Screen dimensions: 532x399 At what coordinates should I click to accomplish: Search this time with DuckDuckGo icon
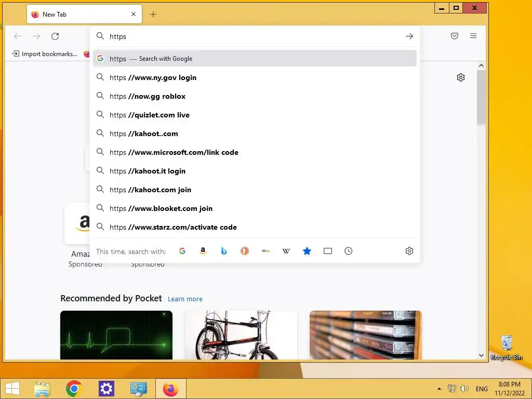pos(245,251)
